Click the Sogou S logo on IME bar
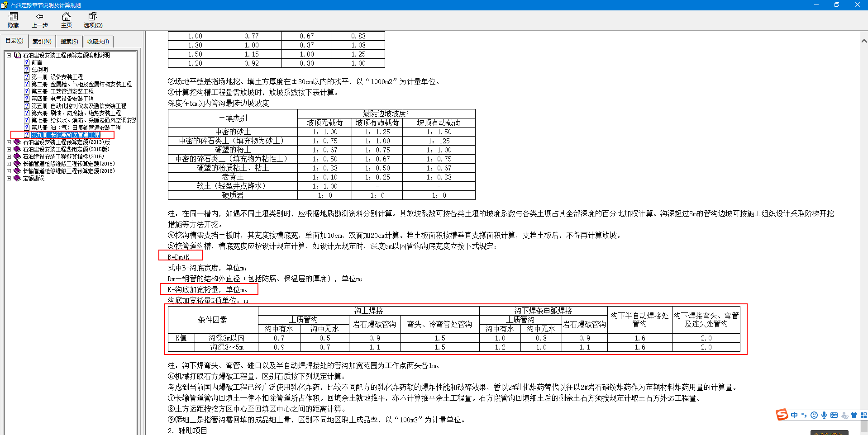The image size is (868, 435). click(782, 415)
